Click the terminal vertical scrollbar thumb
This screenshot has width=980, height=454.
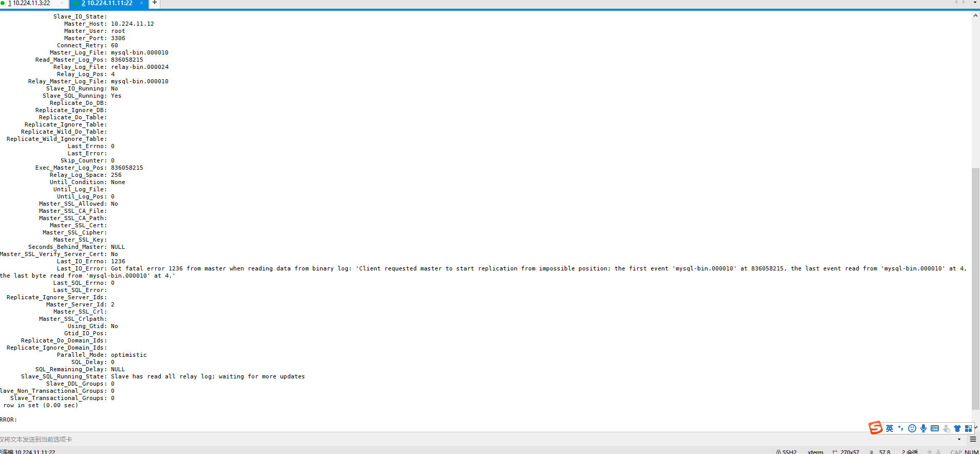click(975, 288)
